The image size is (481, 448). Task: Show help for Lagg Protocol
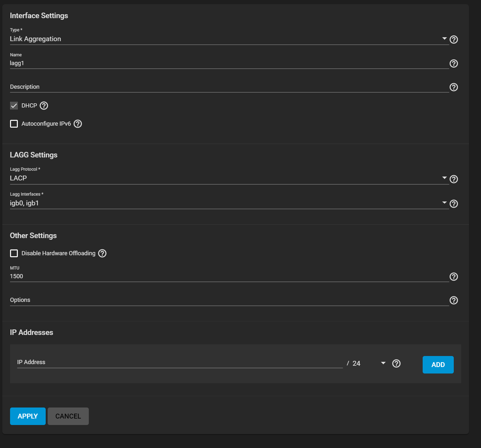click(x=454, y=179)
